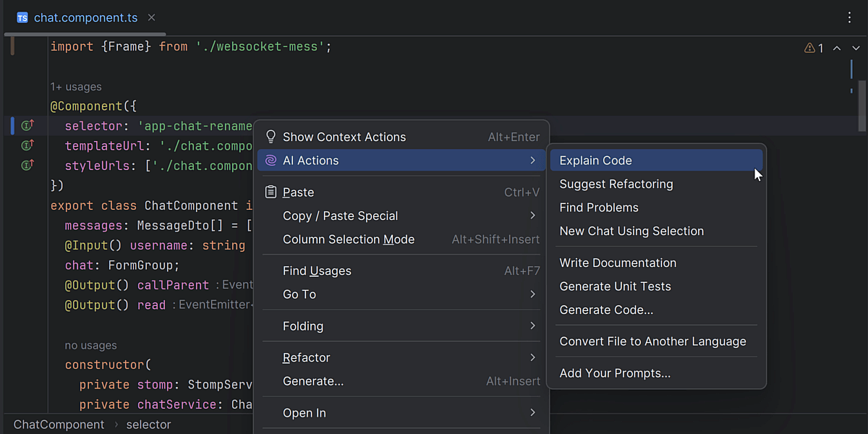Close the chat.component.ts tab
The image size is (868, 434).
151,17
